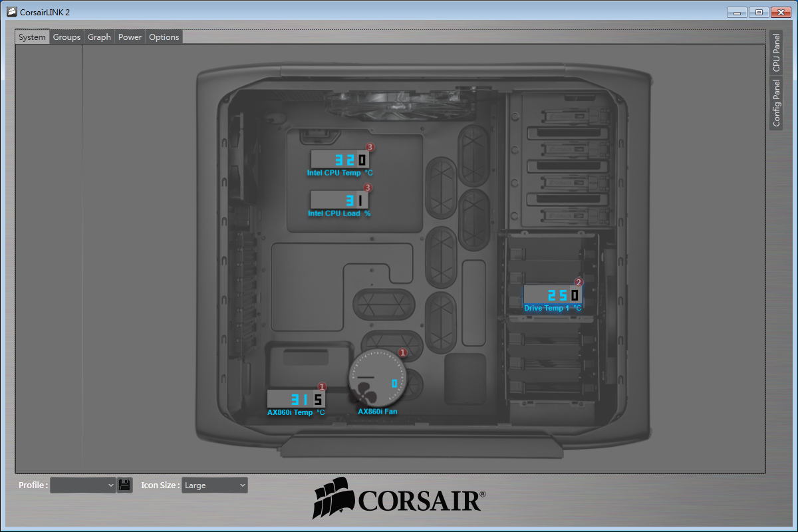
Task: Expand the Config Panel side tab
Action: pyautogui.click(x=776, y=103)
